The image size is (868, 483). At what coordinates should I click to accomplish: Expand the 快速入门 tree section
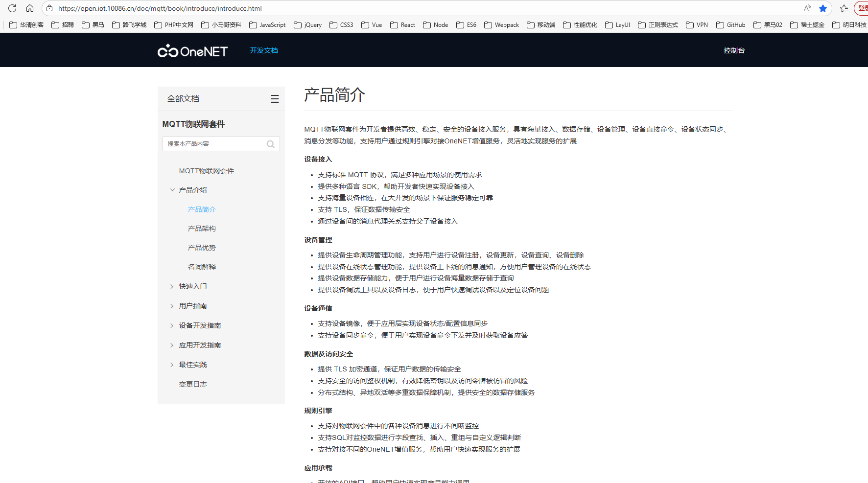(172, 286)
